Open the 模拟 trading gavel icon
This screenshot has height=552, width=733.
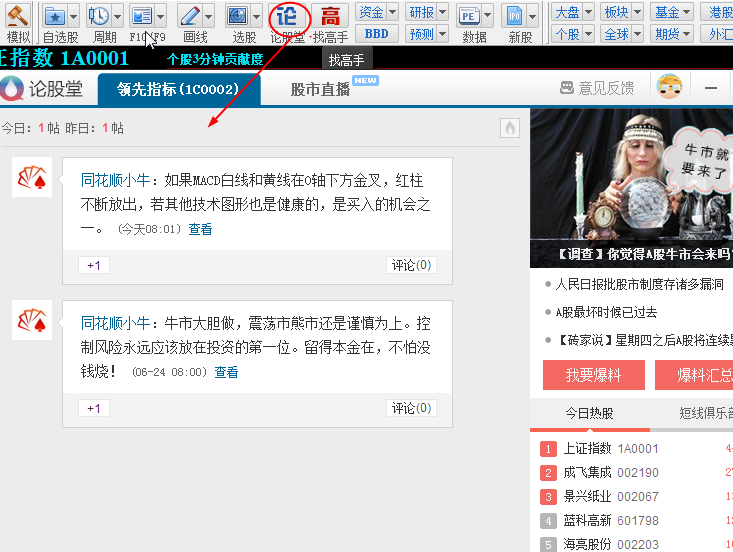tap(17, 16)
